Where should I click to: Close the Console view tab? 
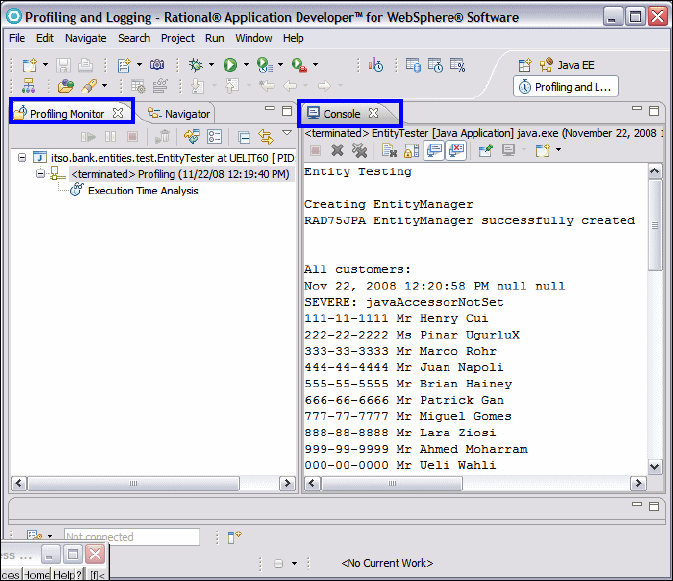click(x=374, y=113)
